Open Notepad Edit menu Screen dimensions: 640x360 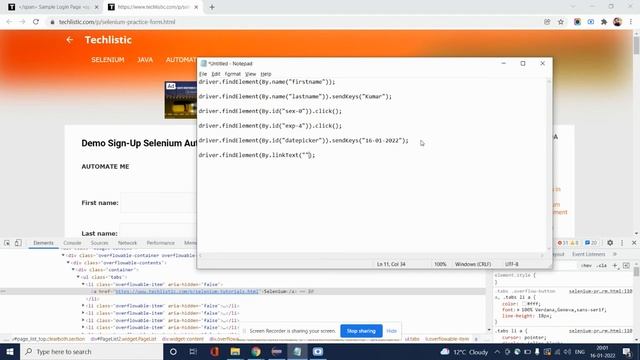point(216,74)
